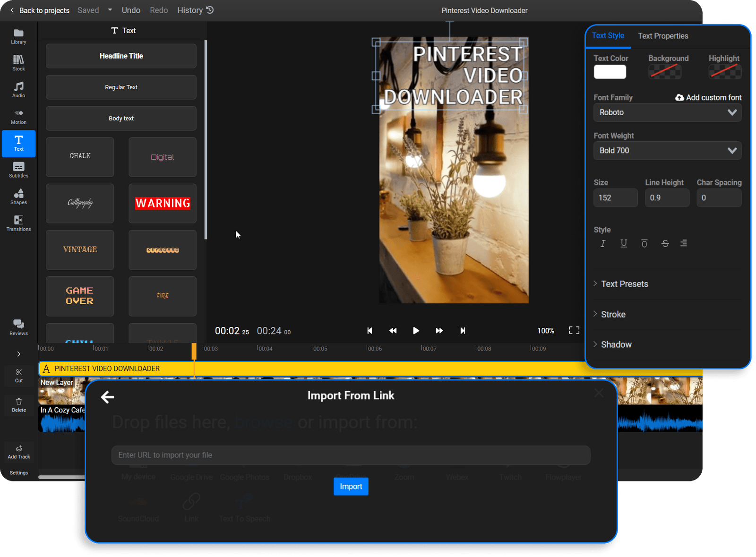Toggle italic text style
Screen dimensions: 756x557
tap(603, 243)
